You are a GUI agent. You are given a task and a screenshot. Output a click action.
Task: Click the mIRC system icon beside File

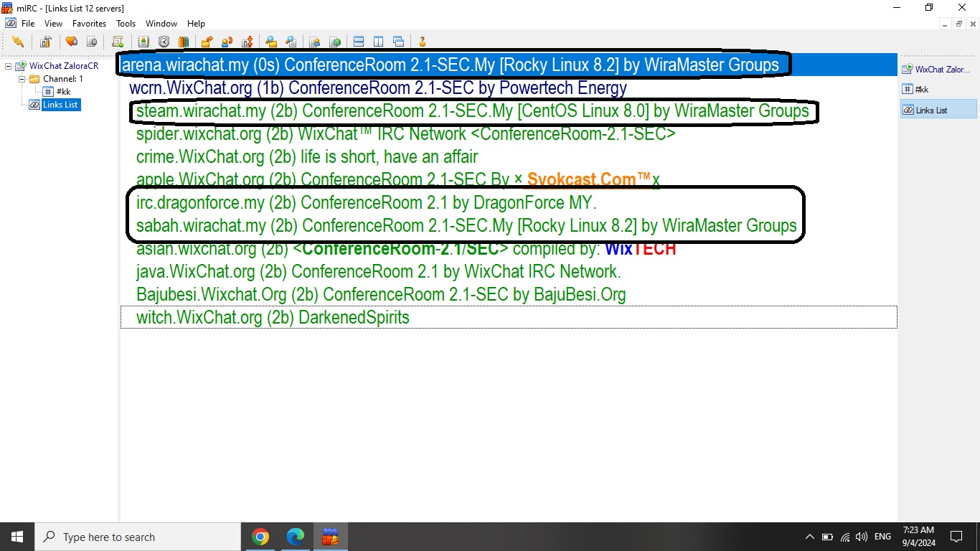[x=10, y=24]
